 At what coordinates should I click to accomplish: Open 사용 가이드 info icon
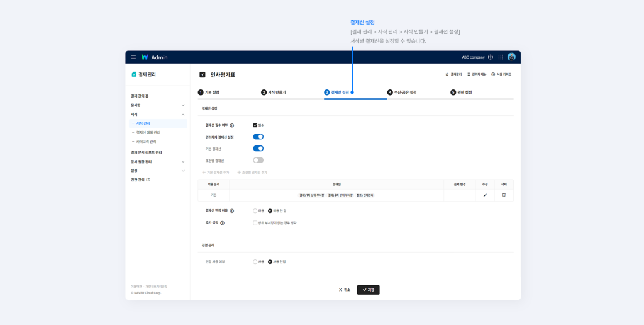pyautogui.click(x=493, y=74)
